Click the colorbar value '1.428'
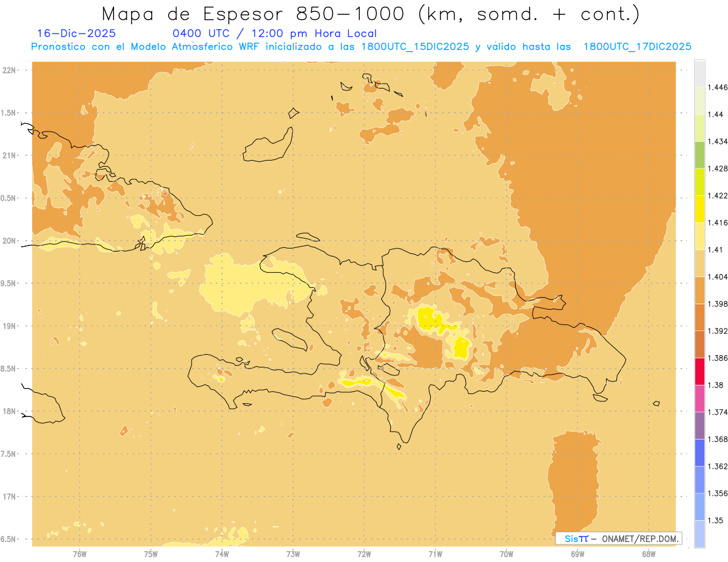 click(718, 169)
